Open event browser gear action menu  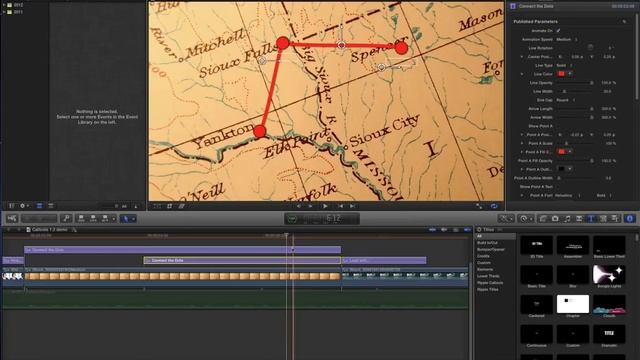pos(24,206)
